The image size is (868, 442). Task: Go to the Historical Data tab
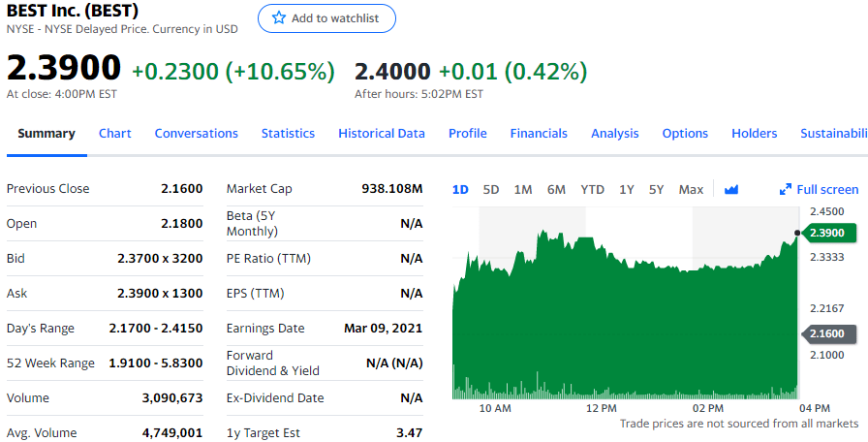pos(382,134)
